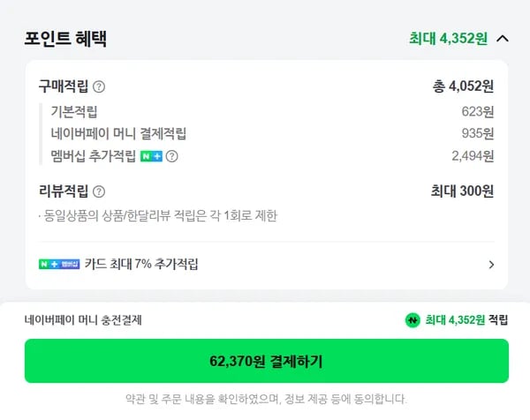Viewport: 530px width, 420px height.
Task: Click the terms agreement text below button
Action: [x=266, y=399]
